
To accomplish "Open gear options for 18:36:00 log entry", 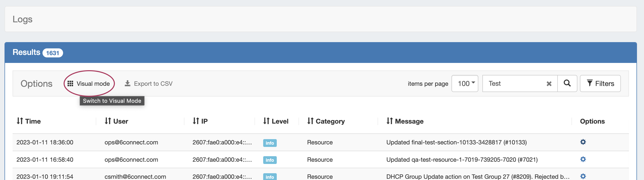I will 583,142.
